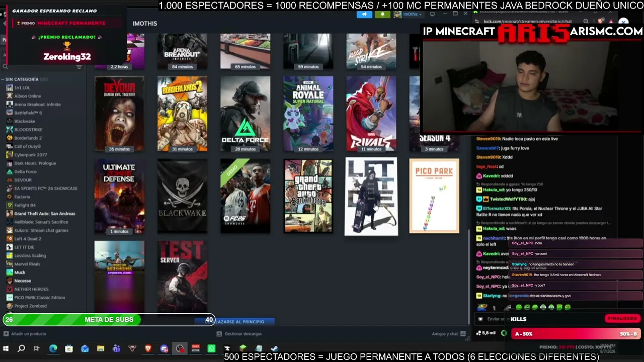Open the Arena Breakout Infinite cover

pos(182,51)
